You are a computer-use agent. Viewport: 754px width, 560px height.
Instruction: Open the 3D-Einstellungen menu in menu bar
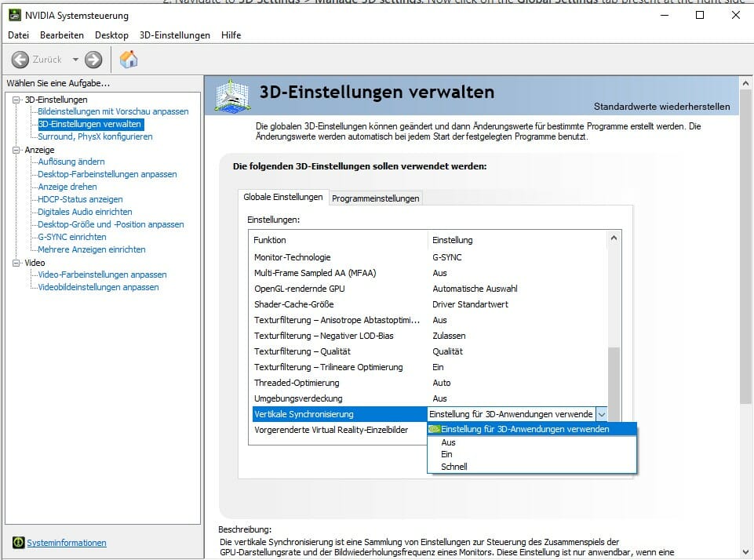pos(174,35)
